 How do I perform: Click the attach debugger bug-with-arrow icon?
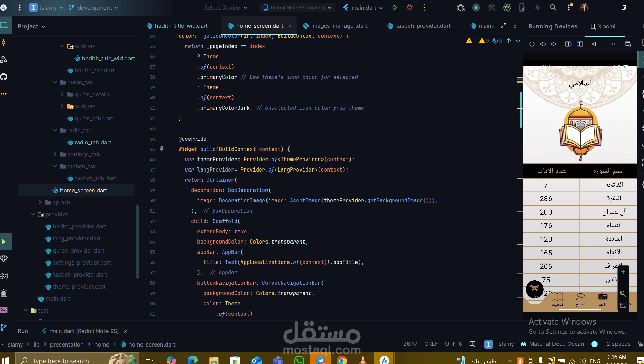[x=461, y=8]
